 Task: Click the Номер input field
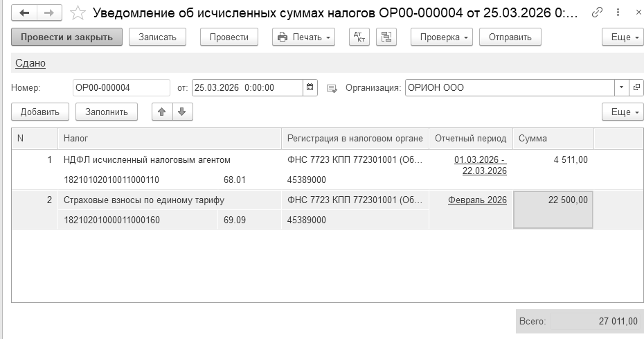point(120,88)
